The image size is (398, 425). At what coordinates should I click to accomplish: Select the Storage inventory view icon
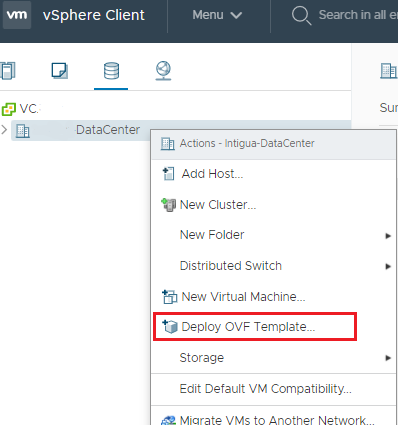[111, 71]
